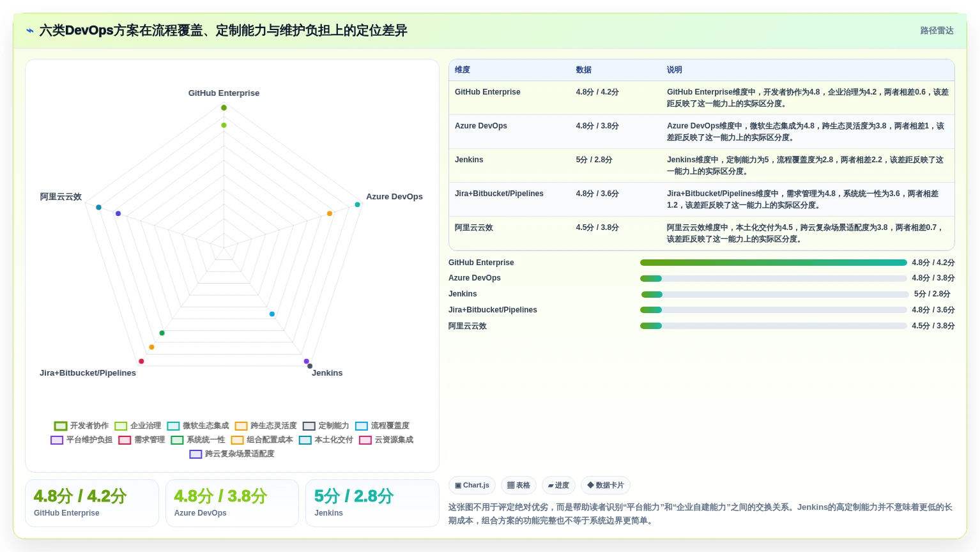The image size is (980, 552).
Task: Select Jira+Bitbucket/Pipelines table row name
Action: coord(499,194)
